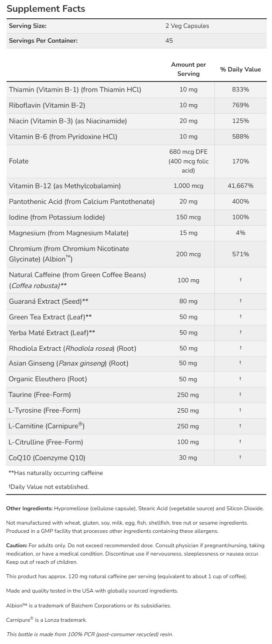Click the Supplement Facts heading
The width and height of the screenshot is (272, 644).
(x=46, y=9)
